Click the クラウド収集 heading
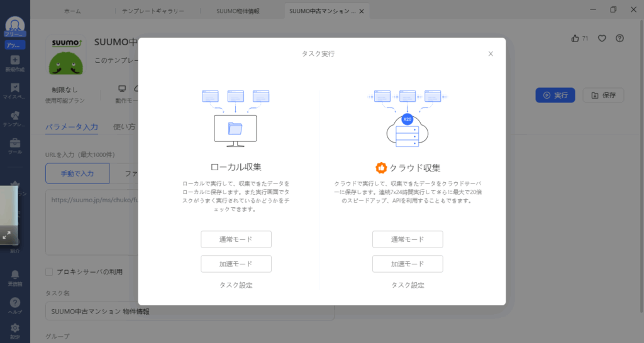The height and width of the screenshot is (343, 644). click(x=415, y=168)
